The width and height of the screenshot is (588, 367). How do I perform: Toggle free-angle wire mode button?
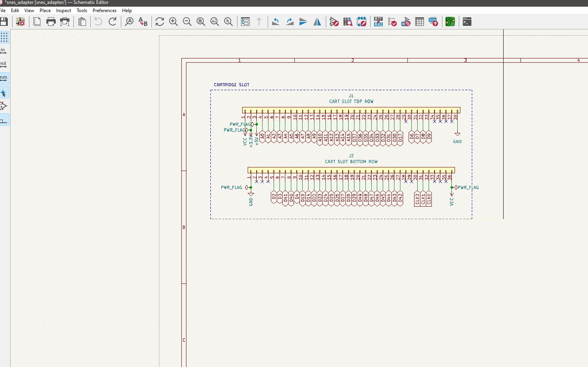(x=4, y=120)
